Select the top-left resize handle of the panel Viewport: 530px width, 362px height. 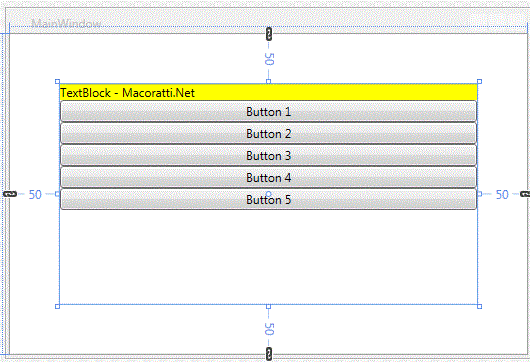tap(57, 81)
